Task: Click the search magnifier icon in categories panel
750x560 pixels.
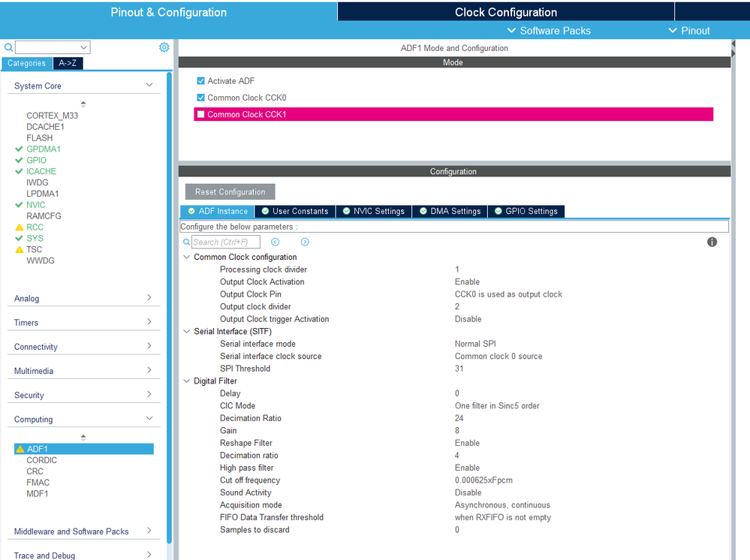Action: pos(8,47)
